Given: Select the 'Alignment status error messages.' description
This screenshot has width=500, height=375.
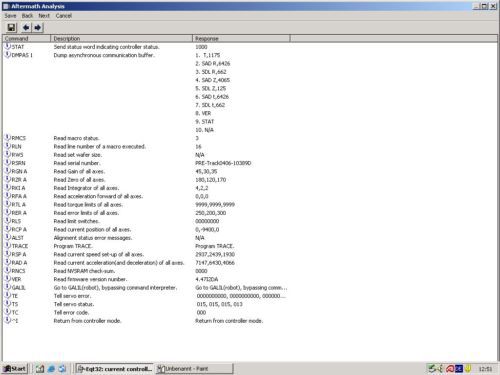Looking at the screenshot, I should [x=93, y=238].
